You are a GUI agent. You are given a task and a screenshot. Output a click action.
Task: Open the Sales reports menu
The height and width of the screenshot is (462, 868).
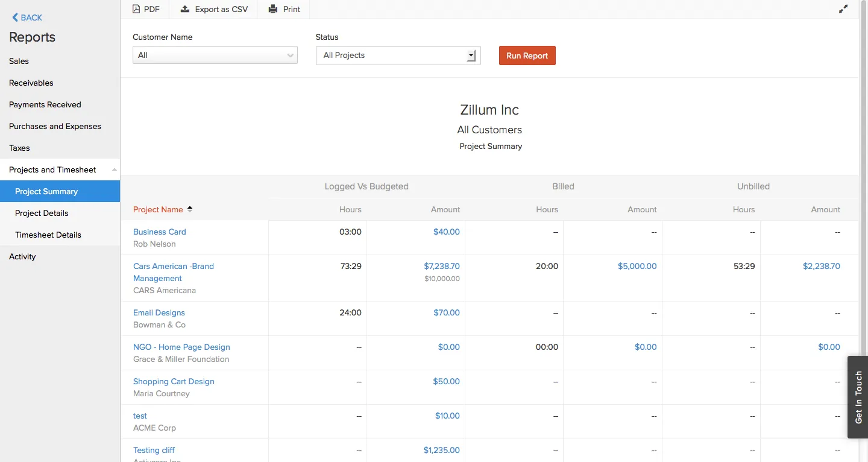coord(19,61)
